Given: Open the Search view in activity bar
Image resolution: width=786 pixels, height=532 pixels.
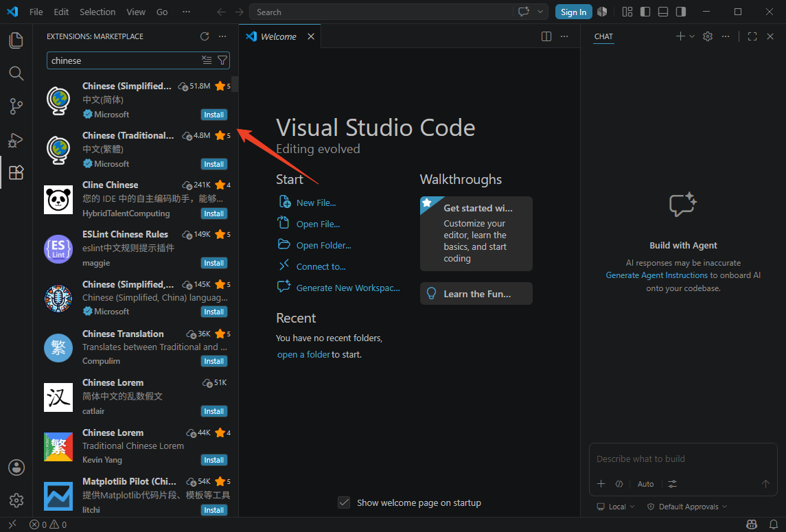Looking at the screenshot, I should [16, 73].
